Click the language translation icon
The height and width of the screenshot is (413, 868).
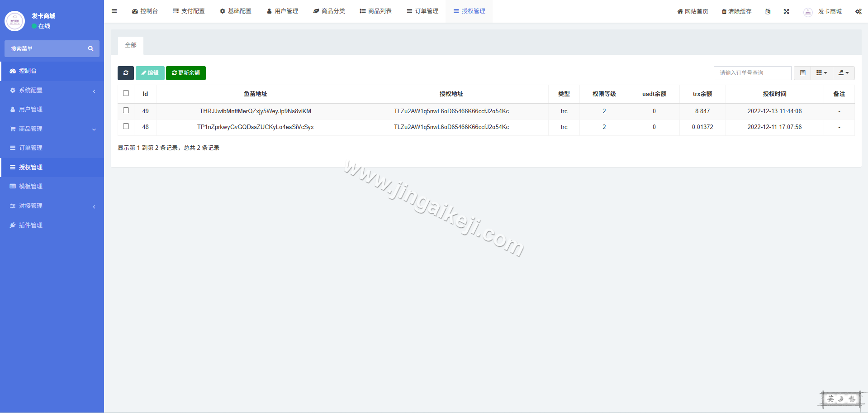coord(768,11)
